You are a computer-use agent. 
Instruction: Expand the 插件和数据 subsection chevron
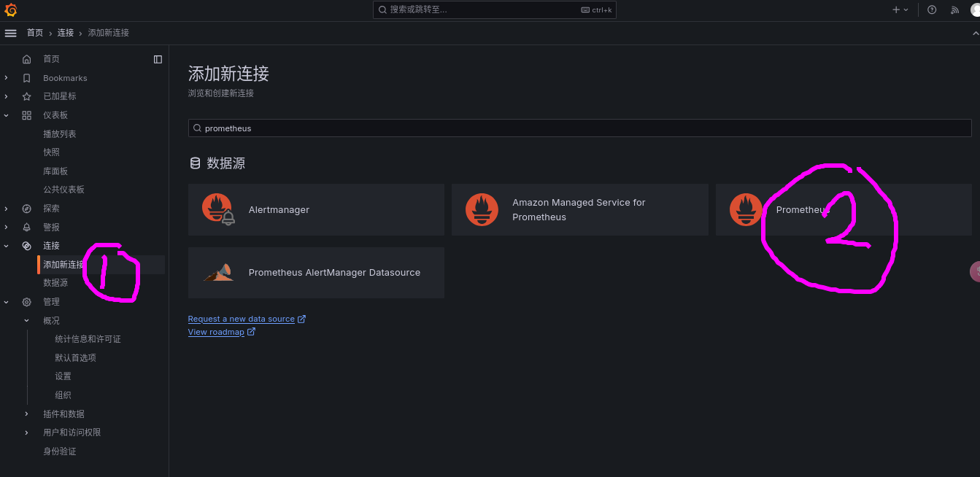(x=26, y=414)
